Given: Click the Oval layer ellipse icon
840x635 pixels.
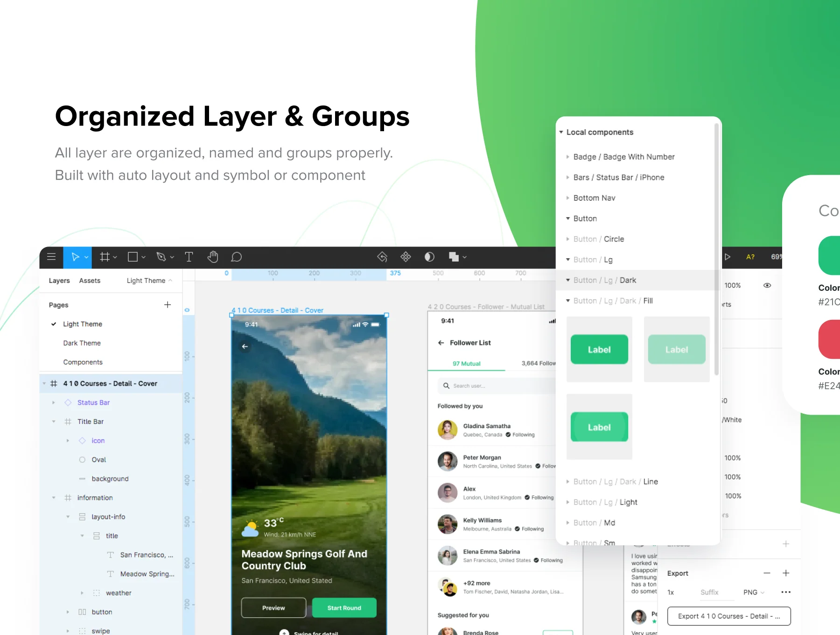Looking at the screenshot, I should tap(82, 460).
